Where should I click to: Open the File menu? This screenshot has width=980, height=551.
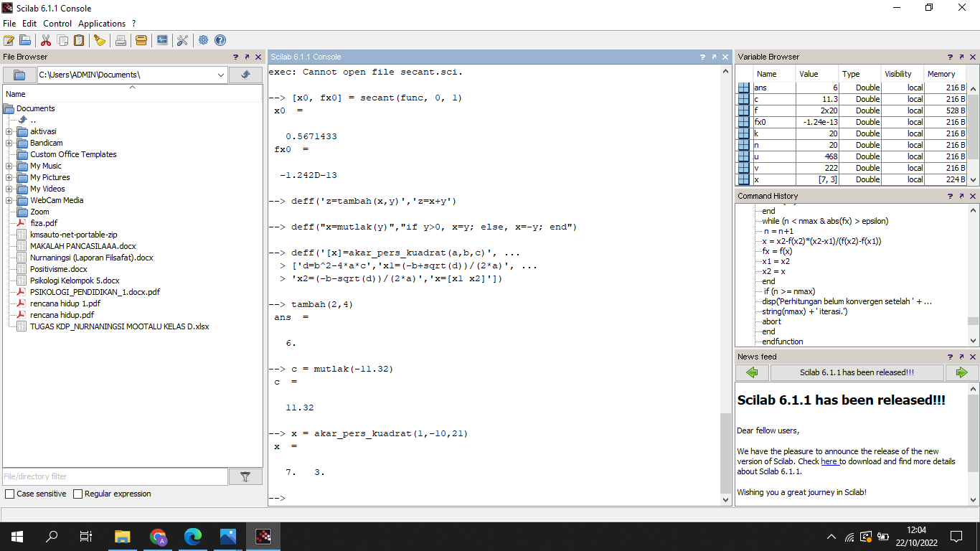[9, 24]
